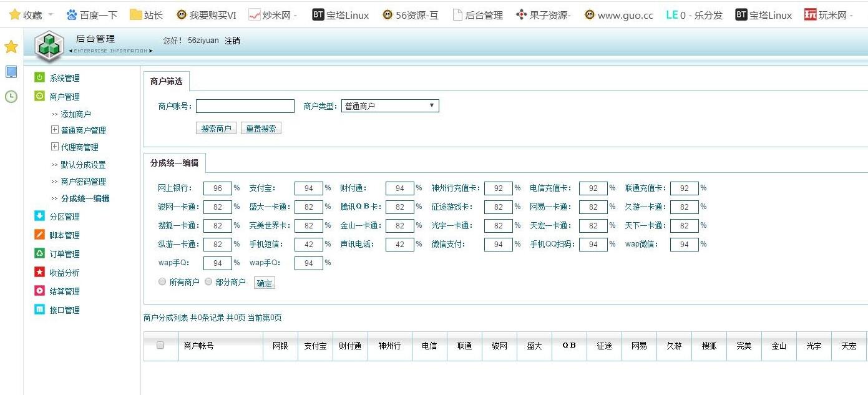
Task: Select the 所有商户 radio button
Action: point(162,282)
